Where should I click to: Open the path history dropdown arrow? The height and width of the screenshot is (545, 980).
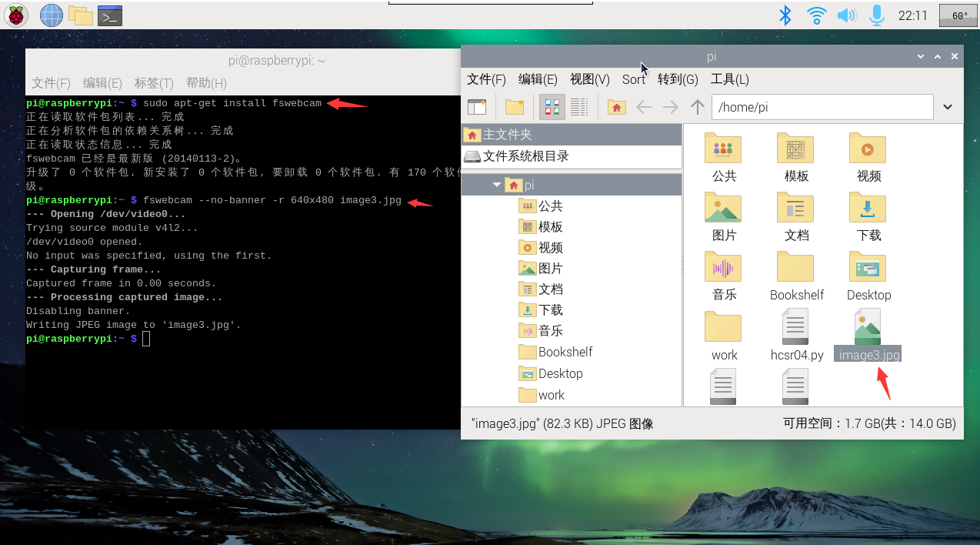tap(948, 107)
